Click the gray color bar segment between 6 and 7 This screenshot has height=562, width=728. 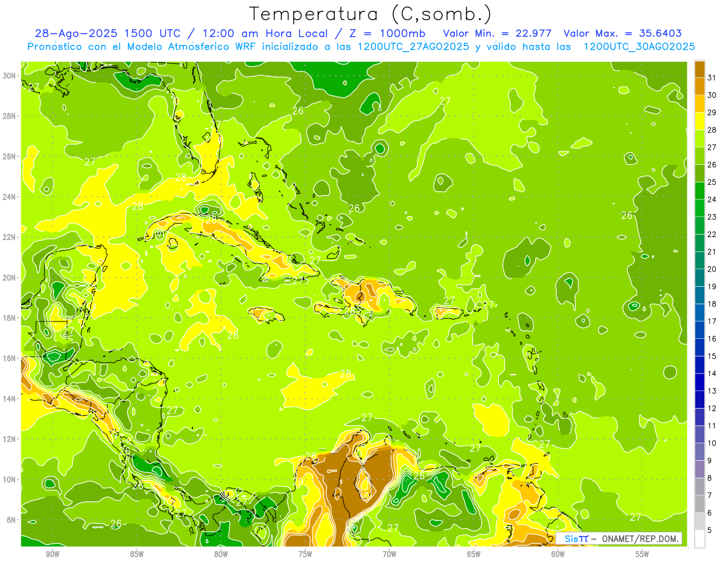(x=699, y=504)
